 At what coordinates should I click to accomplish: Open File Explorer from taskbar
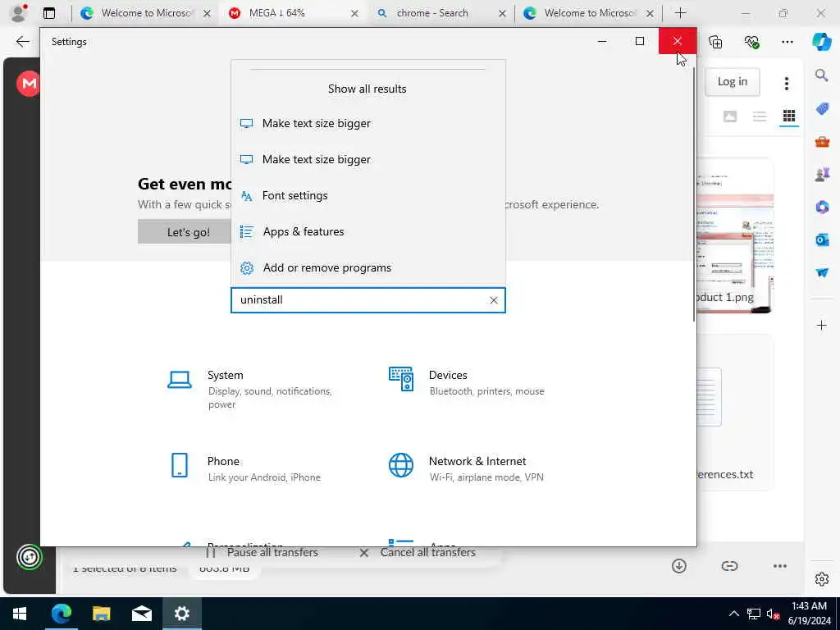click(x=101, y=614)
